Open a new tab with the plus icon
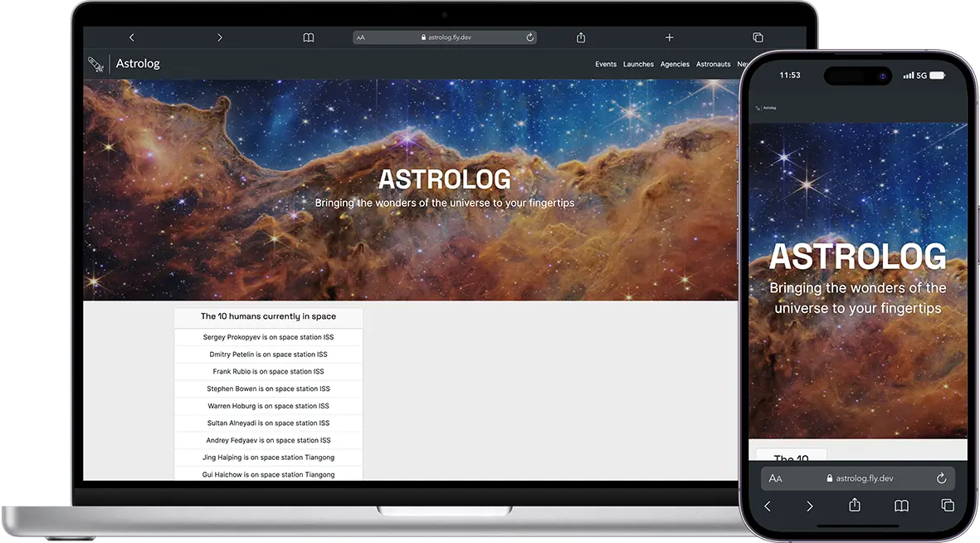The width and height of the screenshot is (980, 543). (x=670, y=37)
